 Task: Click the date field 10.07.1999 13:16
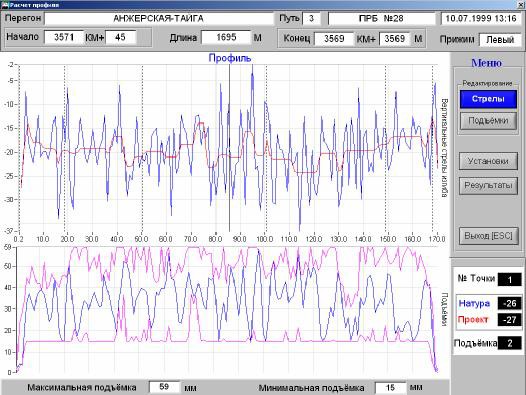[x=480, y=18]
